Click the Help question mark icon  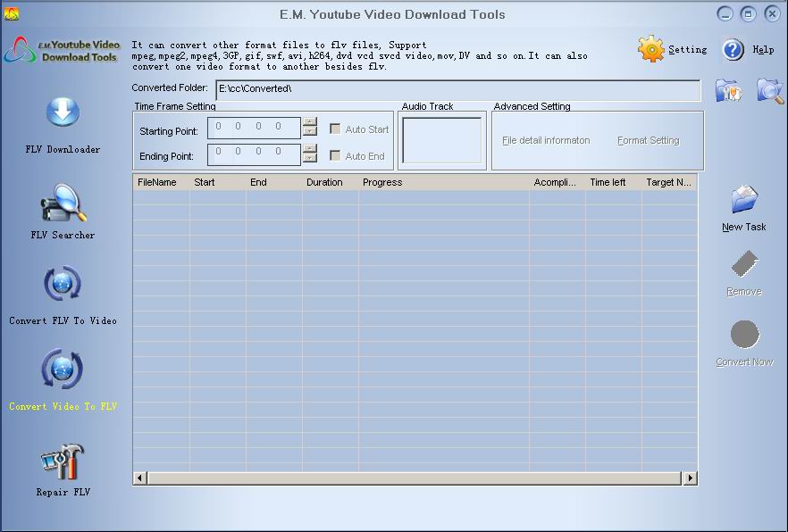click(x=733, y=50)
